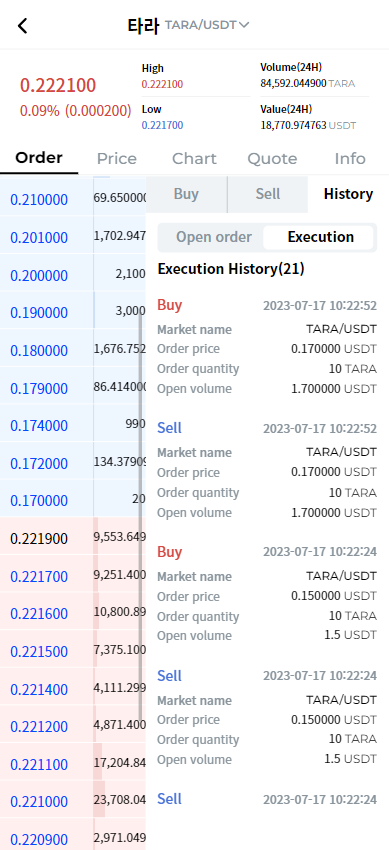Open the TARA/USDT pair selector label

pyautogui.click(x=200, y=25)
